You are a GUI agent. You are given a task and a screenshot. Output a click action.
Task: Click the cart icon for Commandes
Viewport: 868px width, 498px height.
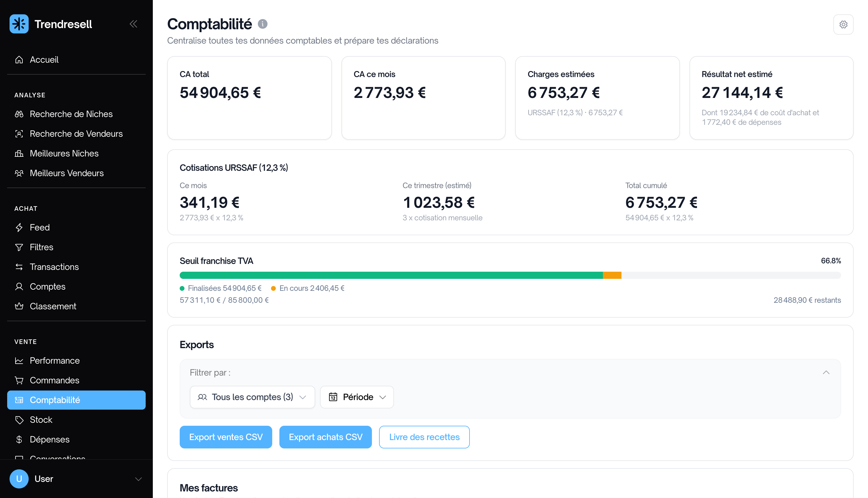click(19, 380)
